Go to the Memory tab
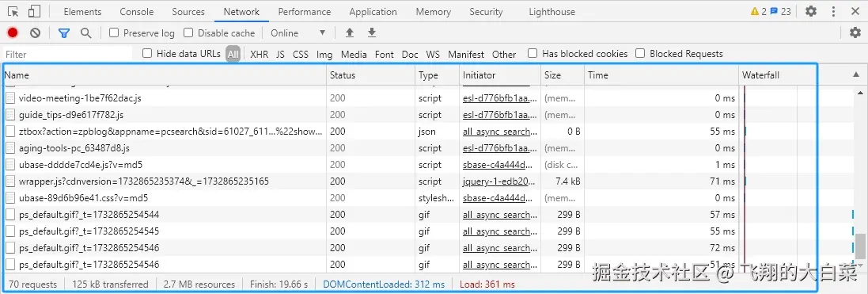Screen dimensions: 868x294 click(434, 12)
